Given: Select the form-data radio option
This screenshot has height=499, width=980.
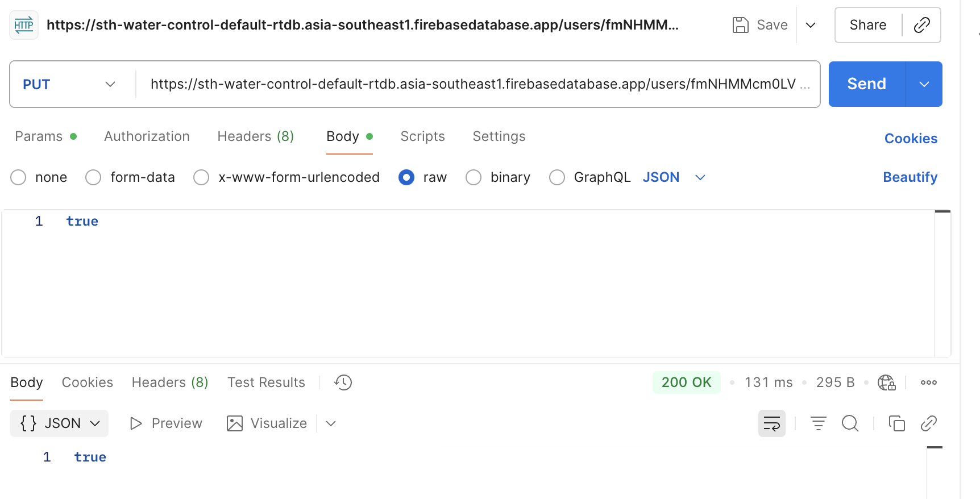Looking at the screenshot, I should tap(93, 177).
